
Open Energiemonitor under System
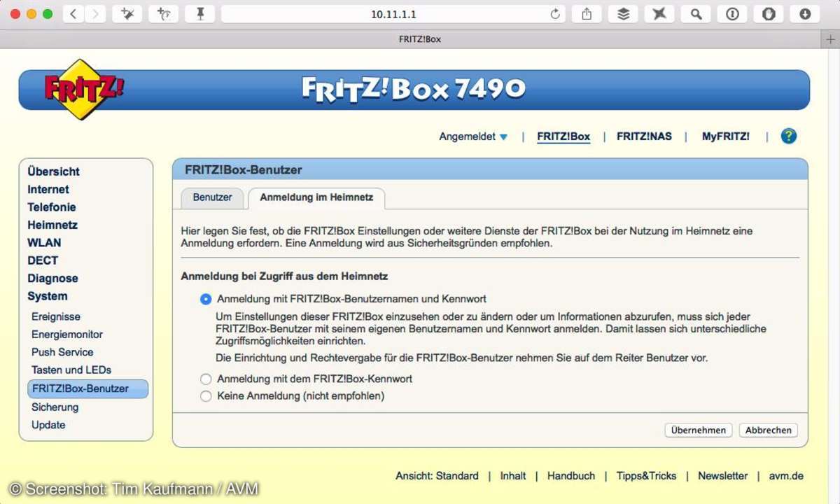tap(67, 335)
